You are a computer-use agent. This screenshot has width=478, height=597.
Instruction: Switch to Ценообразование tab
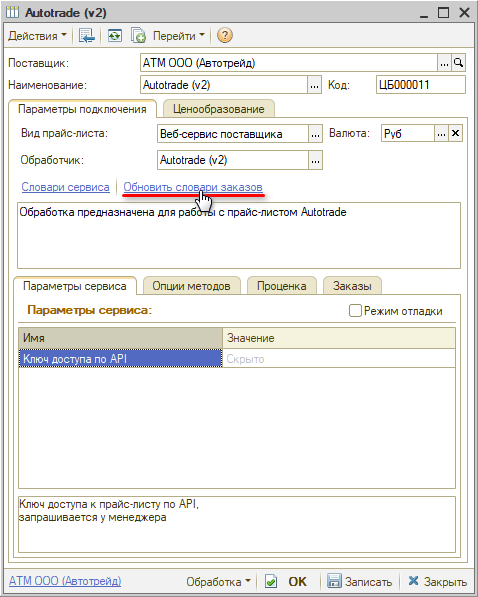219,109
